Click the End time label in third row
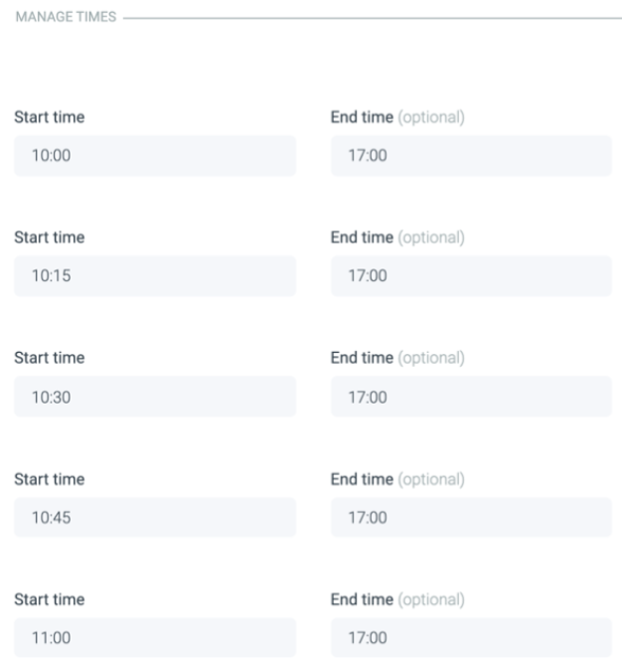Screen dimensions: 622x672 362,358
